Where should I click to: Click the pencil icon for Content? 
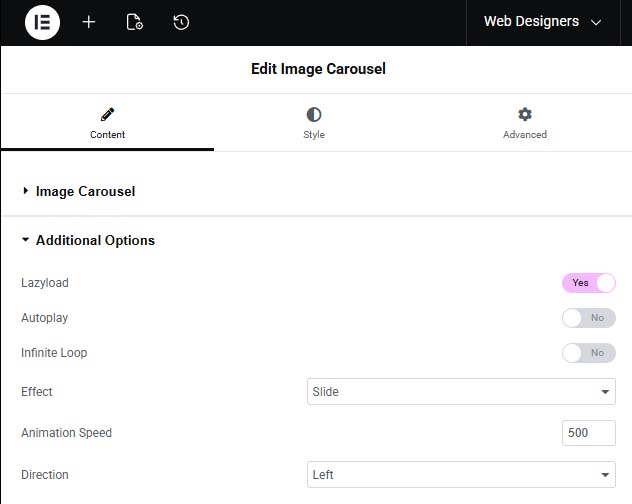coord(107,115)
